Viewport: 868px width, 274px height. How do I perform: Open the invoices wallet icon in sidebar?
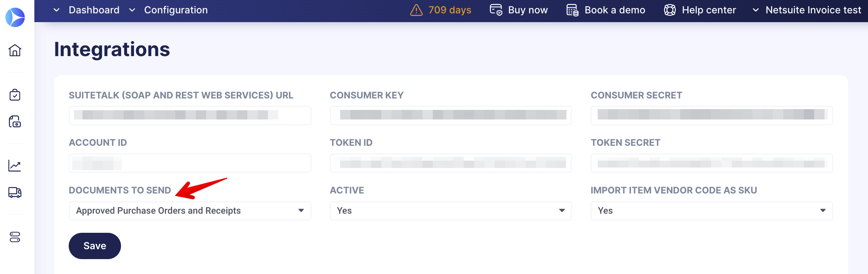pyautogui.click(x=15, y=122)
